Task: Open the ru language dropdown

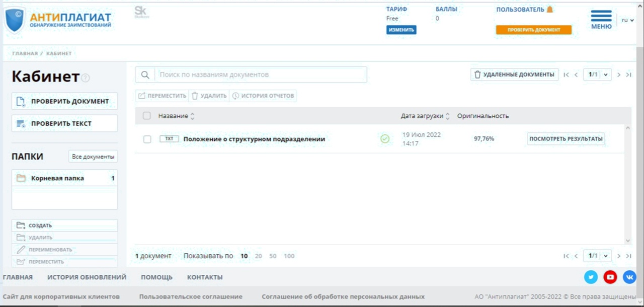Action: click(627, 20)
